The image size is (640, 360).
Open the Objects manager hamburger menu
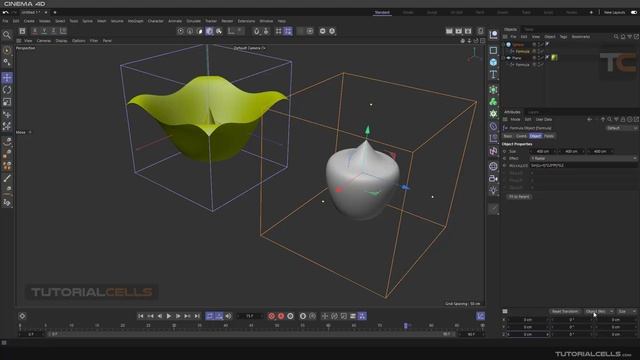click(x=505, y=37)
